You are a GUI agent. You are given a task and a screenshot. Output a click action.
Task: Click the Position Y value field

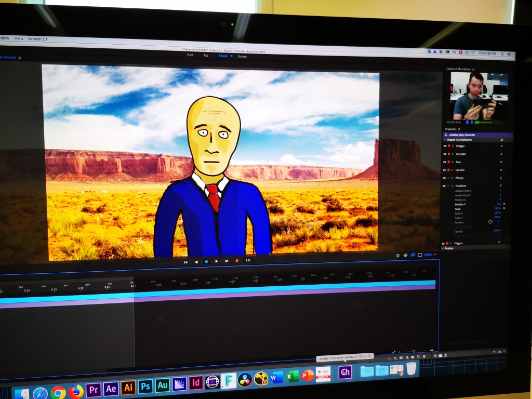click(x=498, y=204)
